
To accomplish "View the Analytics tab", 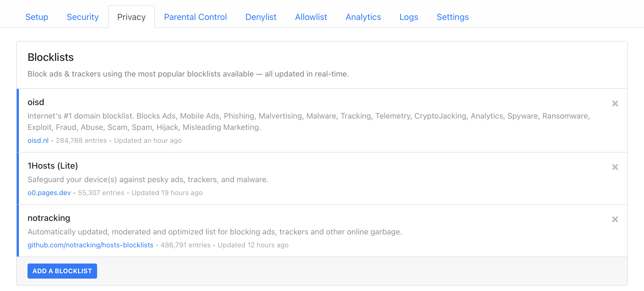I will pyautogui.click(x=363, y=17).
